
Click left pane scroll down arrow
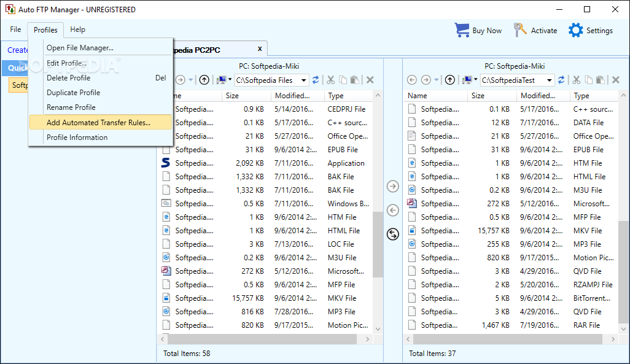click(378, 328)
